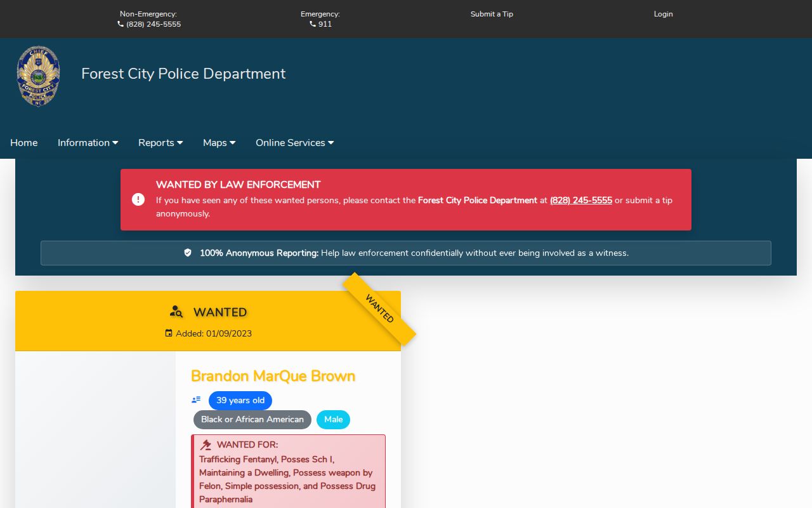Screen dimensions: 812x508
Task: Click the Black or African American badge
Action: pyautogui.click(x=252, y=420)
